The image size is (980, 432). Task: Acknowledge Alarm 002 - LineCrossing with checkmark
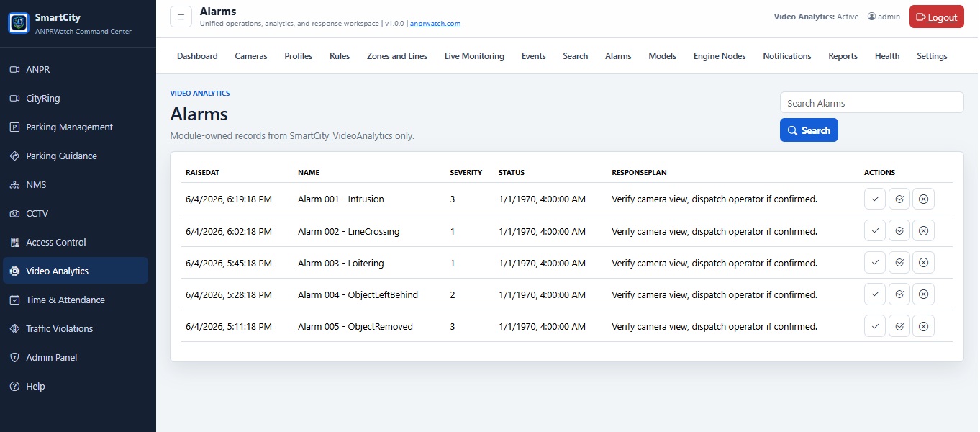tap(875, 231)
